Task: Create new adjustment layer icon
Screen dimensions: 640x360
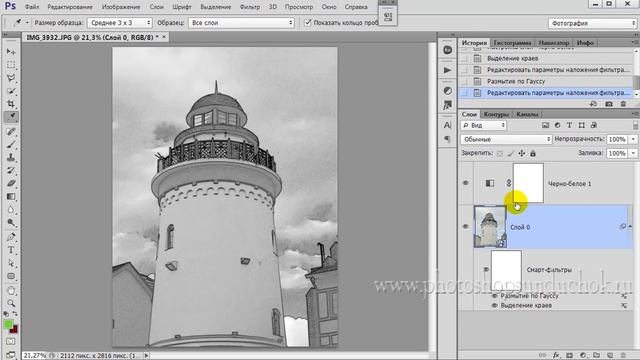Action: pos(583,356)
